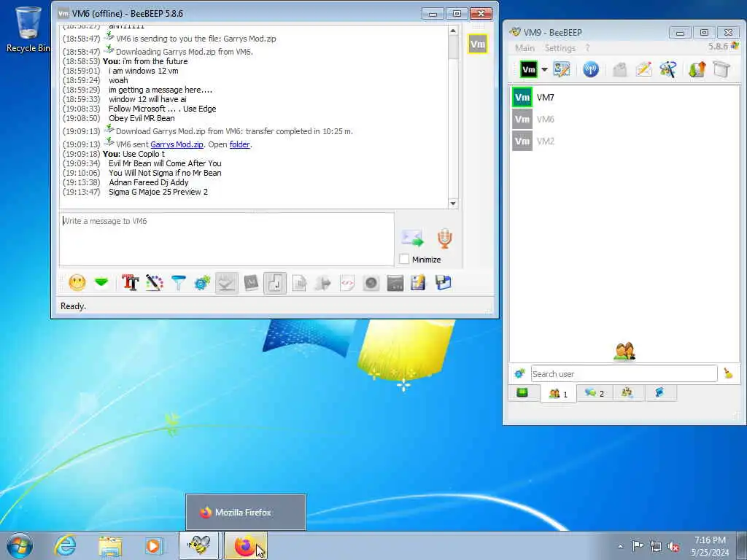Click the blue broadcast antenna icon
Screen dimensions: 747x560
coord(591,69)
